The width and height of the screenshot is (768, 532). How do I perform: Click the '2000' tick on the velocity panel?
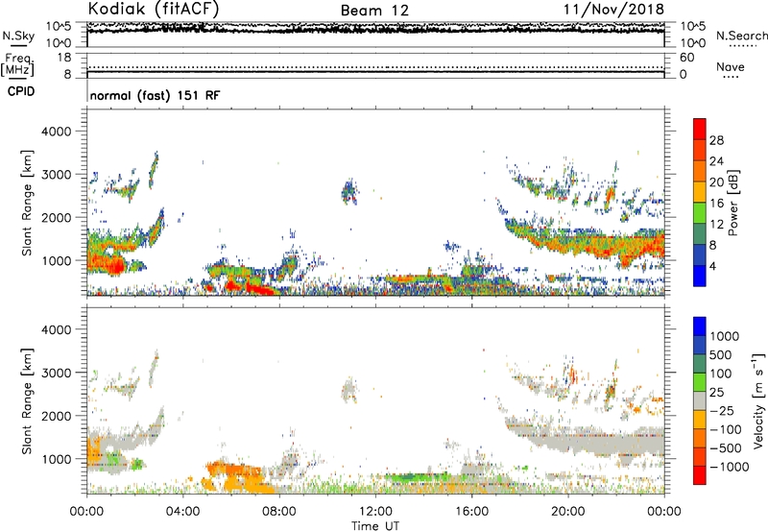point(56,416)
